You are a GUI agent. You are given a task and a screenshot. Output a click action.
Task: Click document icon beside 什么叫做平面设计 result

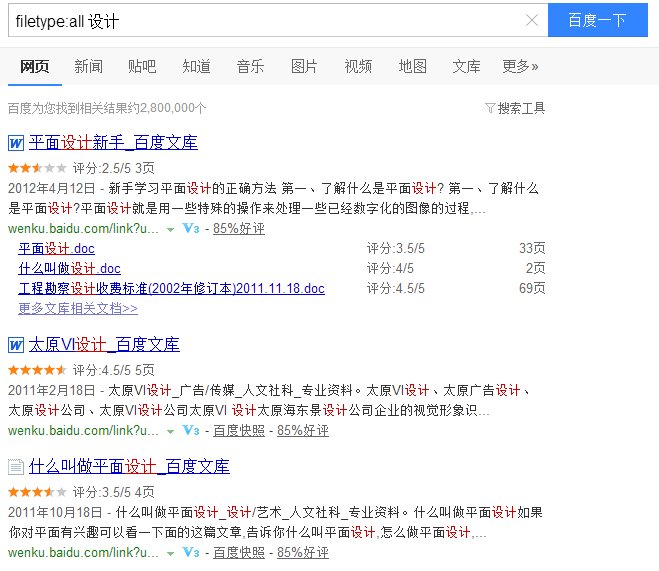coord(16,467)
